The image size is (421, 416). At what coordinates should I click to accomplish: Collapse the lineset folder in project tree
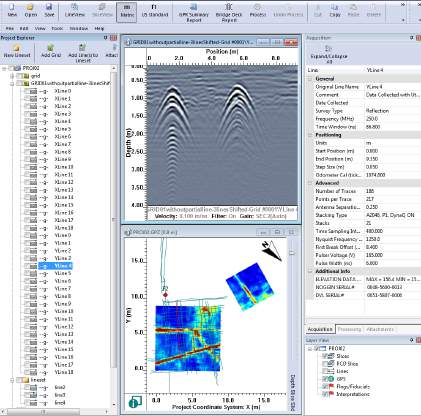tap(13, 380)
